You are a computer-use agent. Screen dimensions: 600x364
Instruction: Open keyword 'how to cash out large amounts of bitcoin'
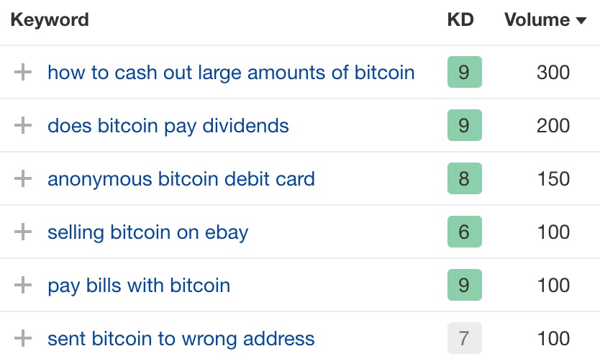(231, 72)
